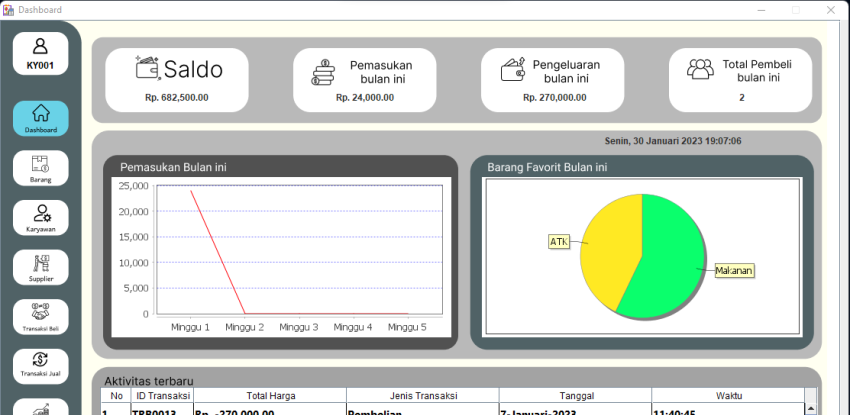Viewport: 850px width, 415px height.
Task: Click the Saldo wallet icon
Action: [x=147, y=68]
